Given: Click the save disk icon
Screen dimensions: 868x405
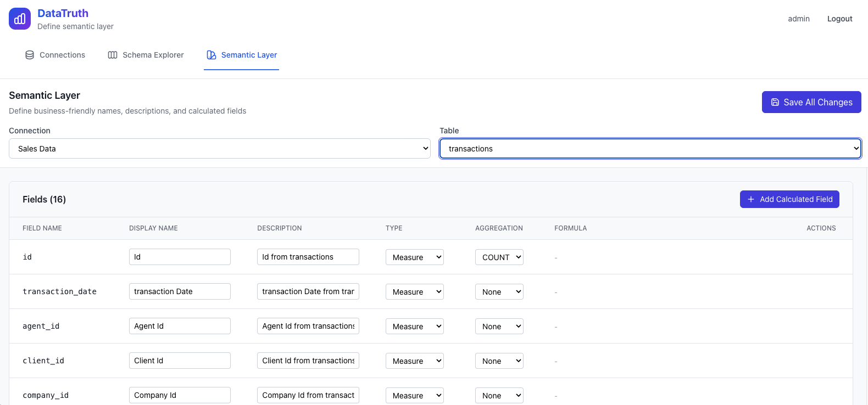Looking at the screenshot, I should [x=775, y=102].
